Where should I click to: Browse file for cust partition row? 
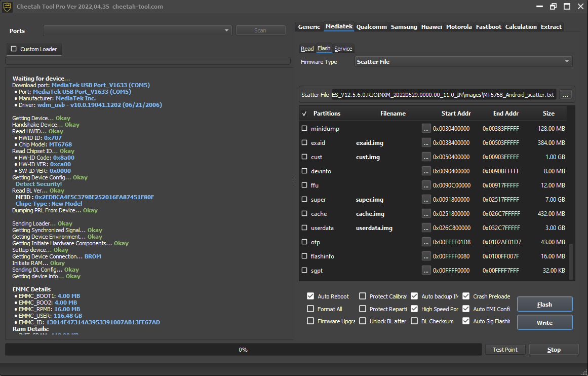click(426, 157)
